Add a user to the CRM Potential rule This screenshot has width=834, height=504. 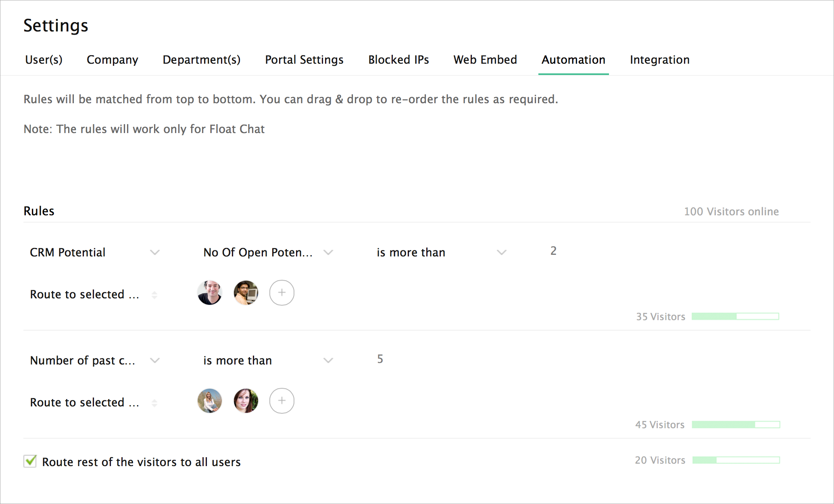pyautogui.click(x=281, y=293)
